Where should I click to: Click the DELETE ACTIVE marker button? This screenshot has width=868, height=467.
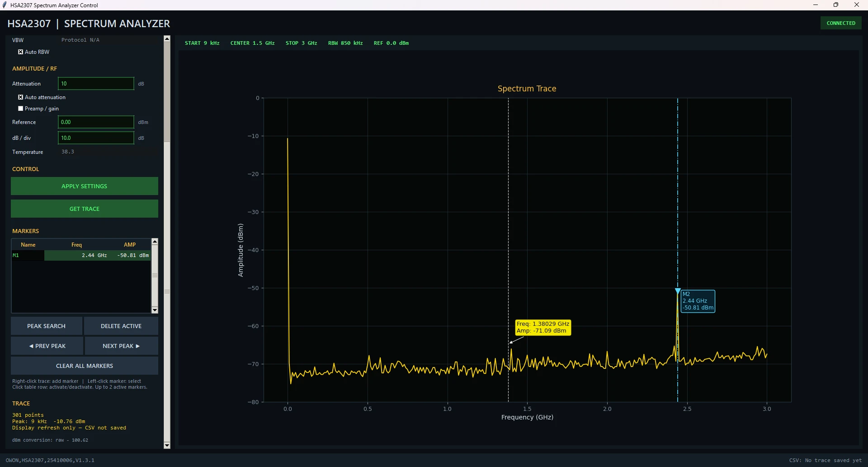tap(121, 326)
